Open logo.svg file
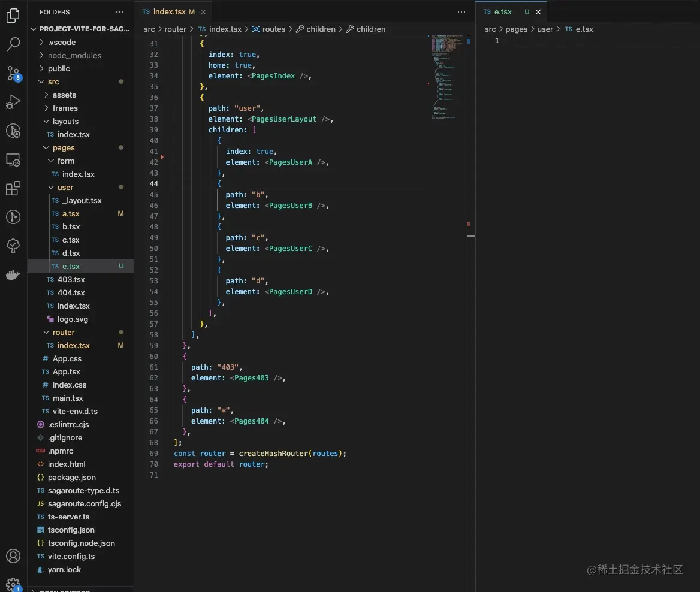The height and width of the screenshot is (592, 700). 82,319
